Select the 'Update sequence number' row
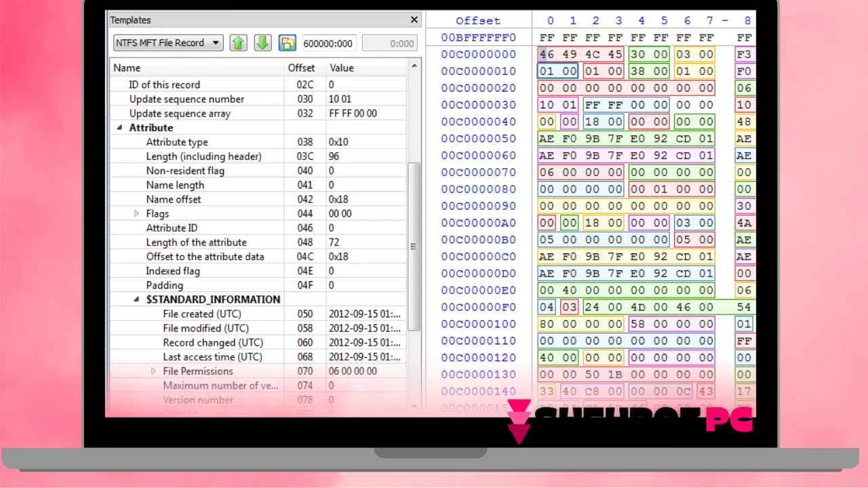Screen dimensions: 868x488 pos(258,99)
